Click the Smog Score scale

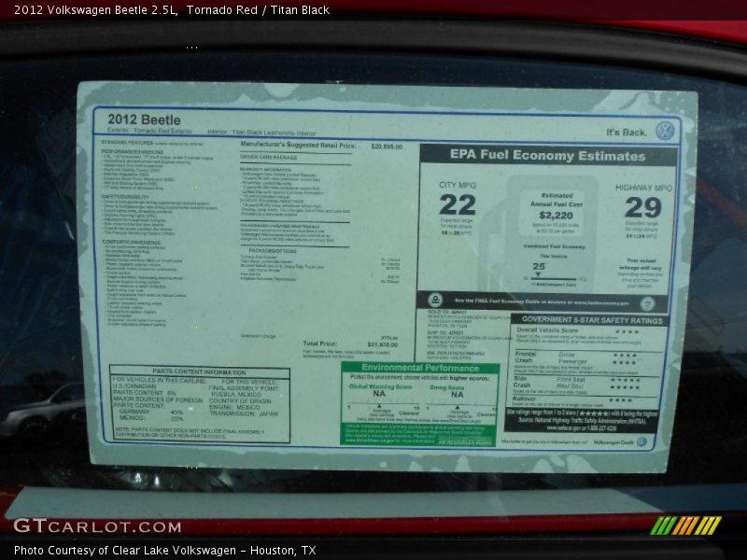(x=460, y=409)
